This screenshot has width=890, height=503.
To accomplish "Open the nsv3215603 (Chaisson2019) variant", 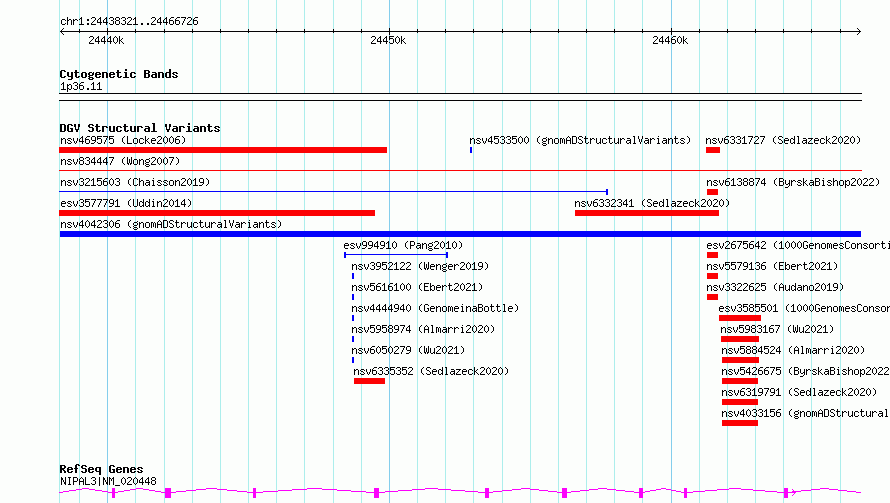I will tap(135, 182).
